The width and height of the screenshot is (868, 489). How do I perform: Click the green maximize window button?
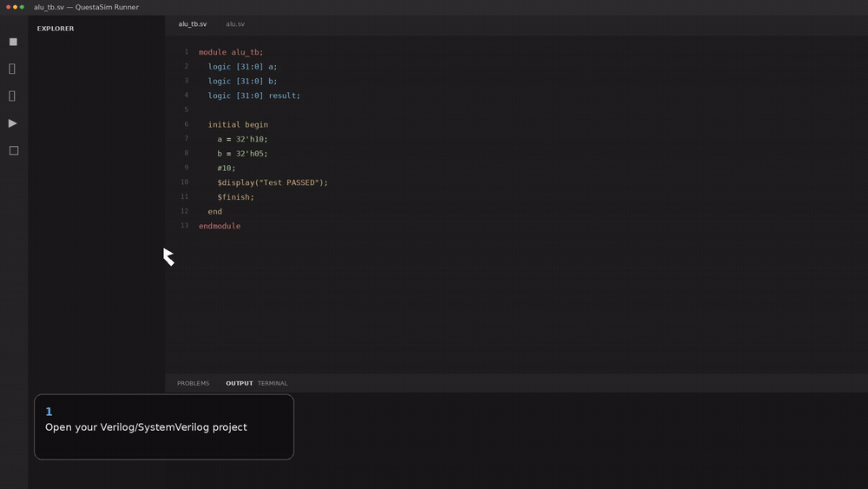tap(23, 7)
